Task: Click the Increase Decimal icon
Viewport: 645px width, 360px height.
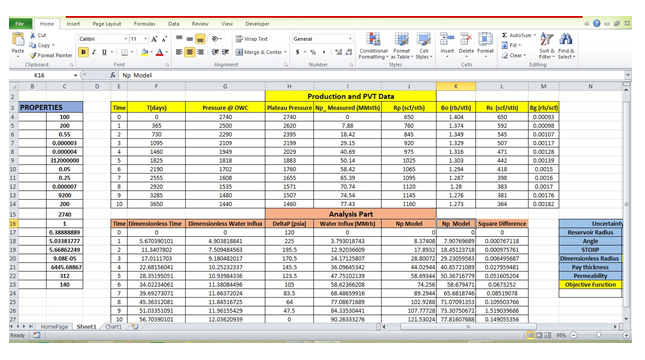Action: click(339, 52)
